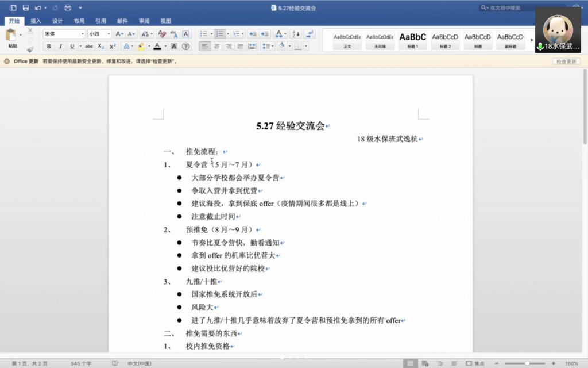Apply the 正文 style
This screenshot has height=368, width=588.
[x=347, y=41]
